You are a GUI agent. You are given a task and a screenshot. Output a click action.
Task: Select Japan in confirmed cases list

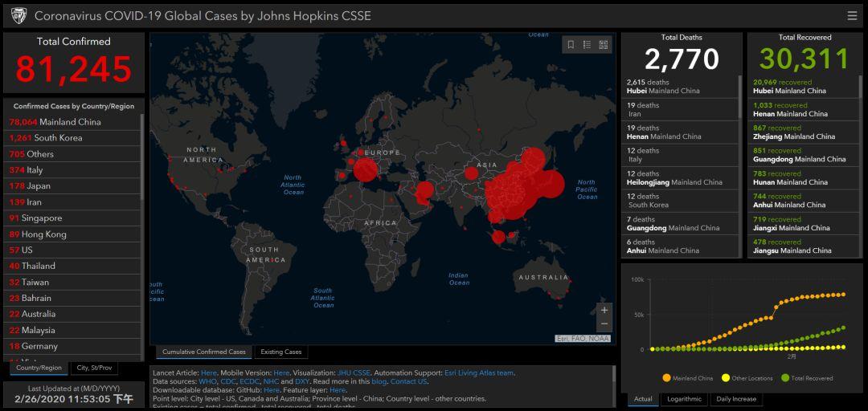[73, 186]
